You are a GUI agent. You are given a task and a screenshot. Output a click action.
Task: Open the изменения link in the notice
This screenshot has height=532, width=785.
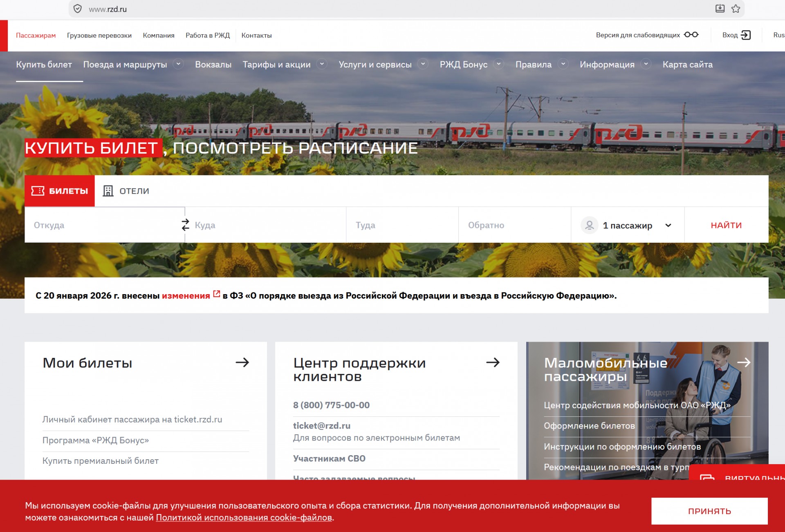[x=186, y=295]
